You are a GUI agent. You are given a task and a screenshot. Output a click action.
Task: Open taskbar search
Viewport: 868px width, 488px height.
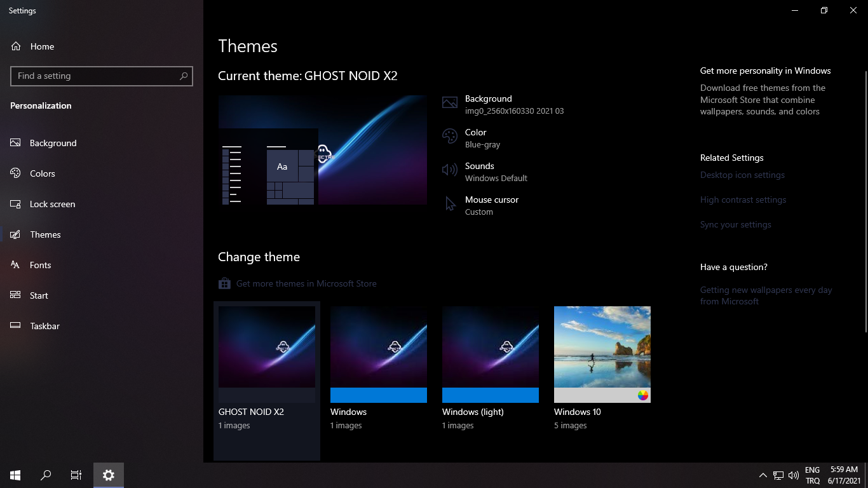pyautogui.click(x=46, y=475)
